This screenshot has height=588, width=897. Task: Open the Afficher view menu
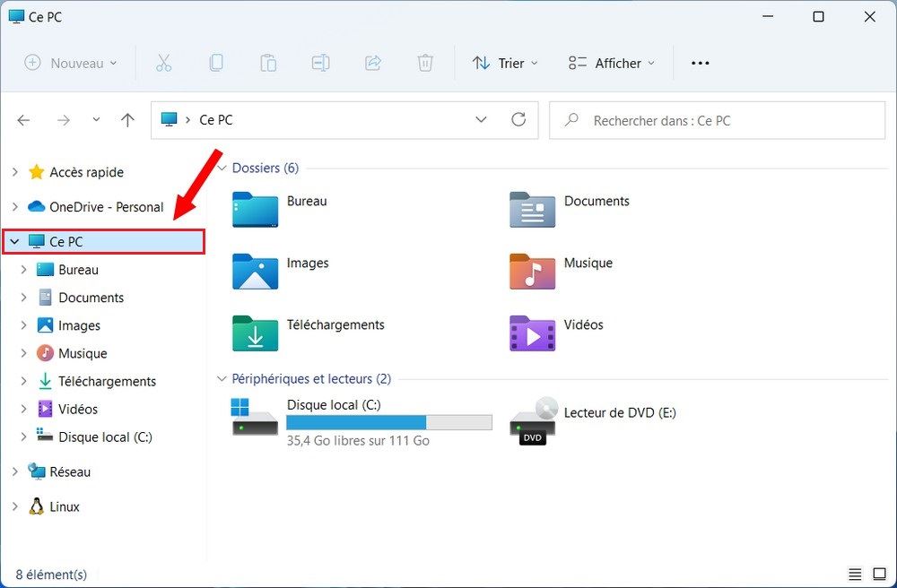612,63
